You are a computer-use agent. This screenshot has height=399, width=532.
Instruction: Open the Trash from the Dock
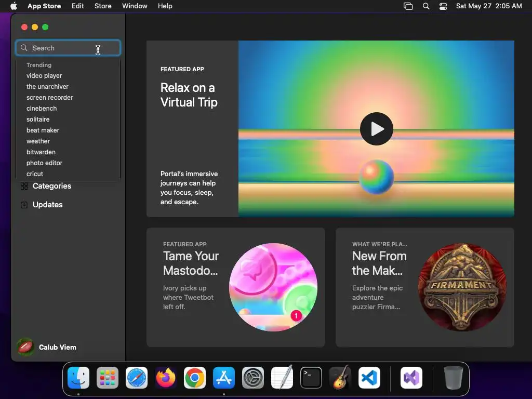pyautogui.click(x=453, y=378)
